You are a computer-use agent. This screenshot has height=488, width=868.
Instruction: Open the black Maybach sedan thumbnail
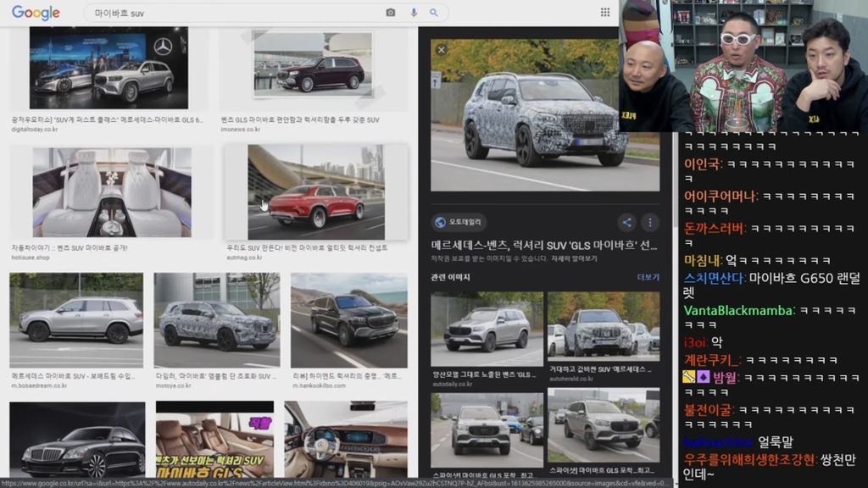tap(77, 440)
